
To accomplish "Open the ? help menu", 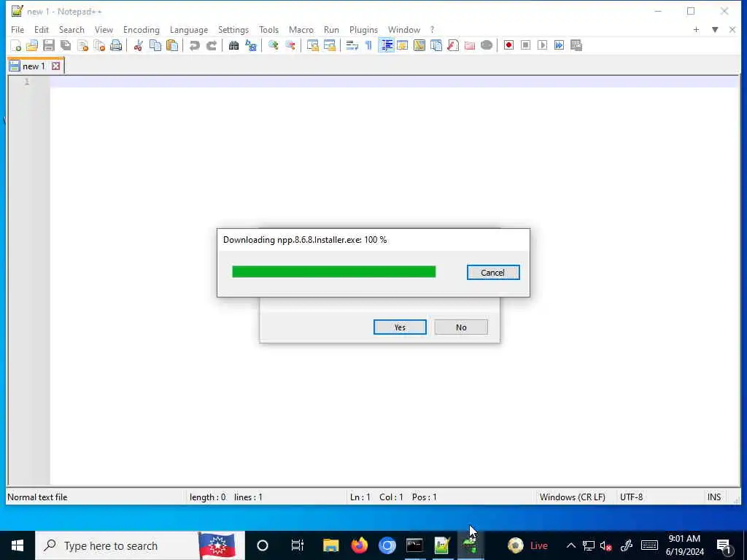I will click(432, 29).
